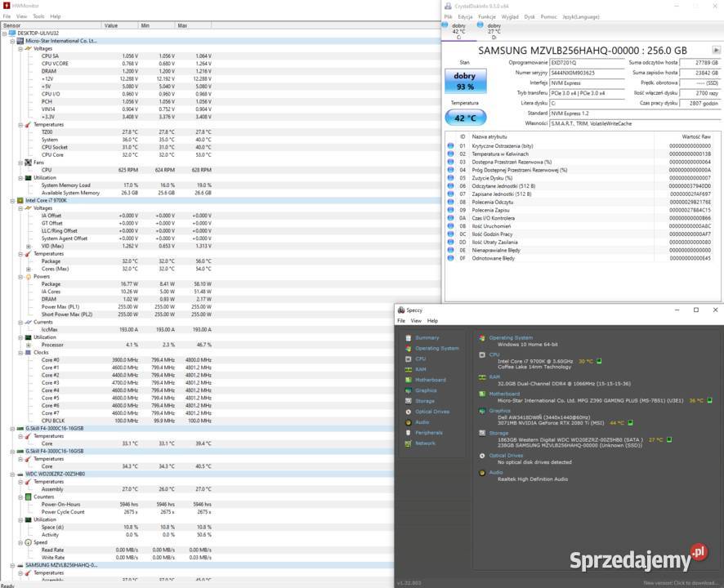Open CrystalDiskInfo Wygląd menu
The height and width of the screenshot is (588, 724).
click(x=510, y=16)
